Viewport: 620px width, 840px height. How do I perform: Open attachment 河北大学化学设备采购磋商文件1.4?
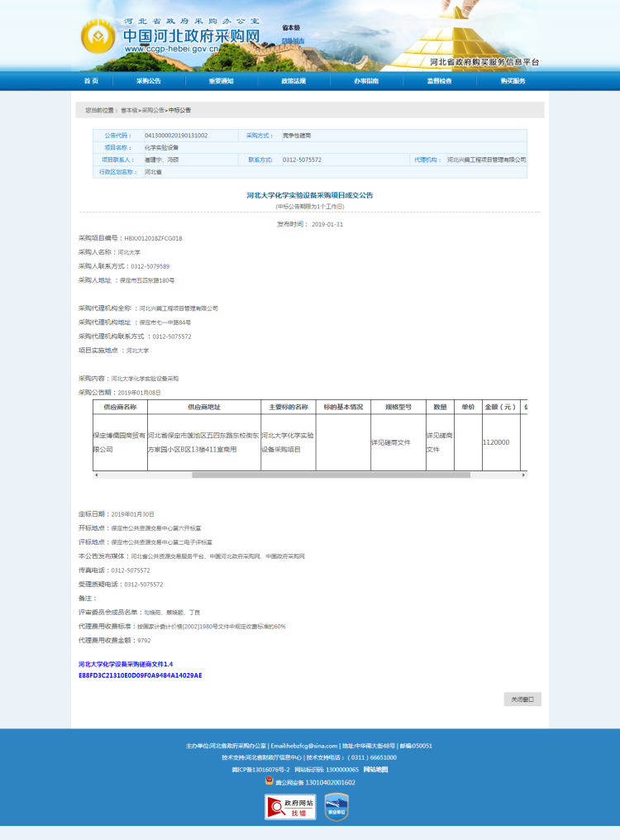pos(126,664)
